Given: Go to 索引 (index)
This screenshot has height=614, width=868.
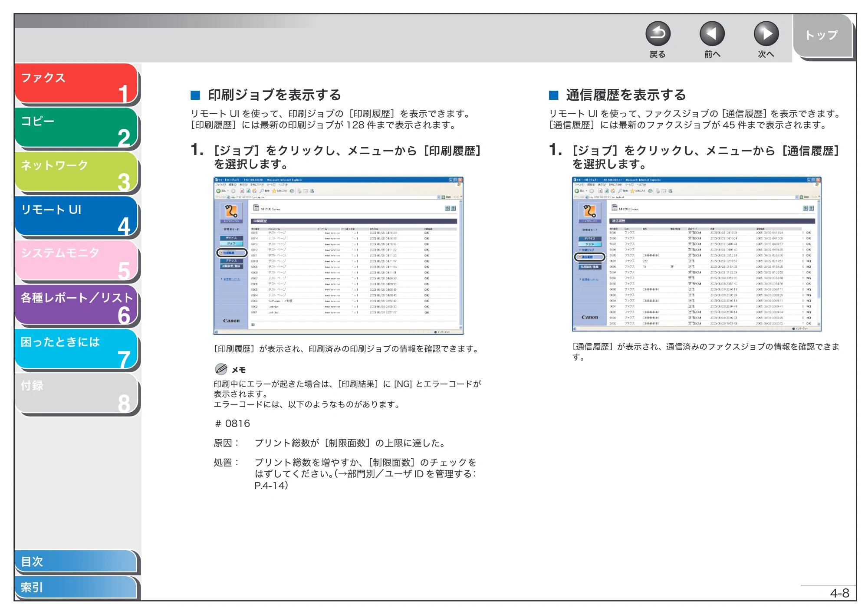Looking at the screenshot, I should click(x=76, y=587).
